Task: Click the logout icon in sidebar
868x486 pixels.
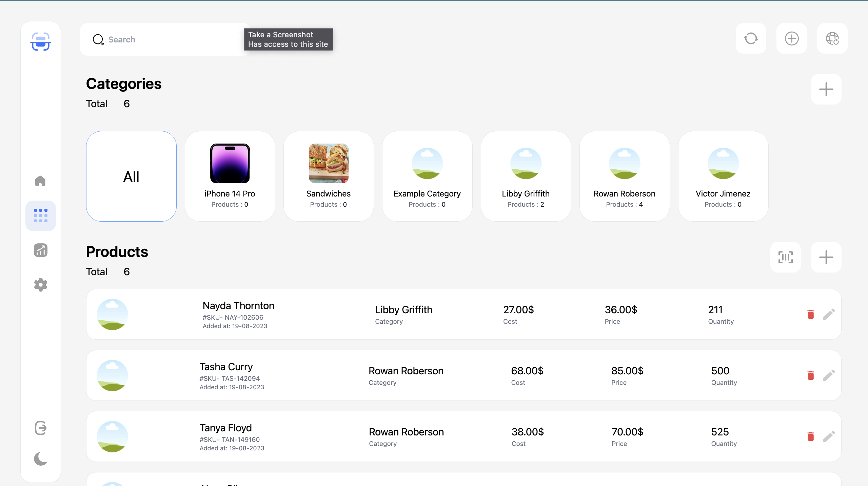Action: [40, 428]
